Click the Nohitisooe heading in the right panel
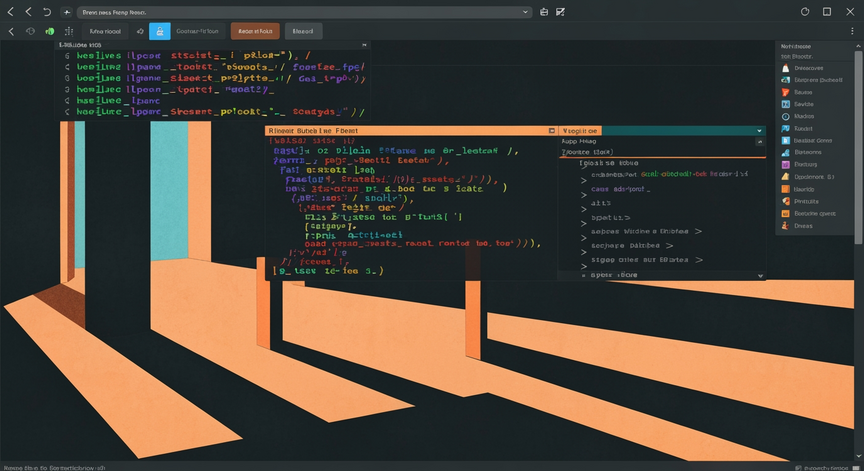The height and width of the screenshot is (471, 864). (796, 46)
